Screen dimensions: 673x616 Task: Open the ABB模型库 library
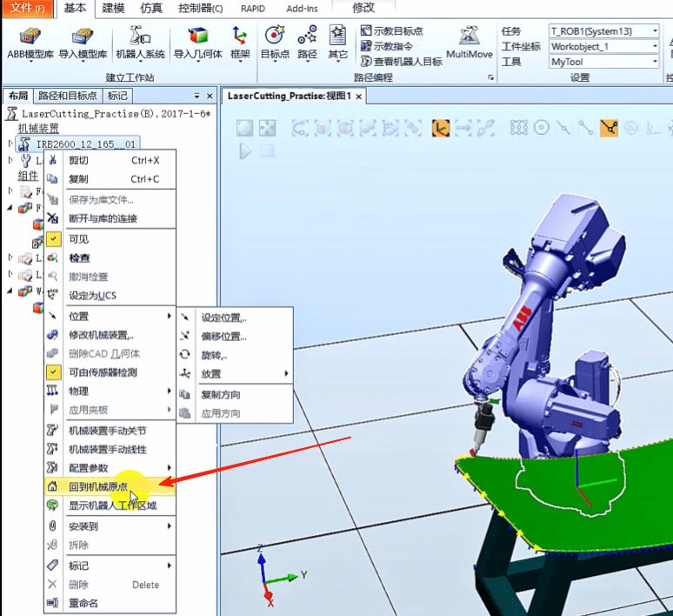click(30, 44)
